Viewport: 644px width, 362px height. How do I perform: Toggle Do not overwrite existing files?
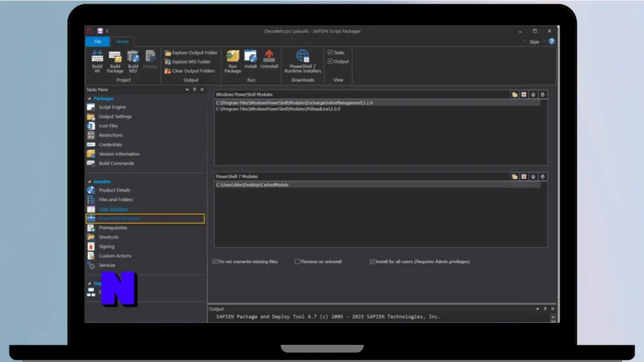pos(215,261)
